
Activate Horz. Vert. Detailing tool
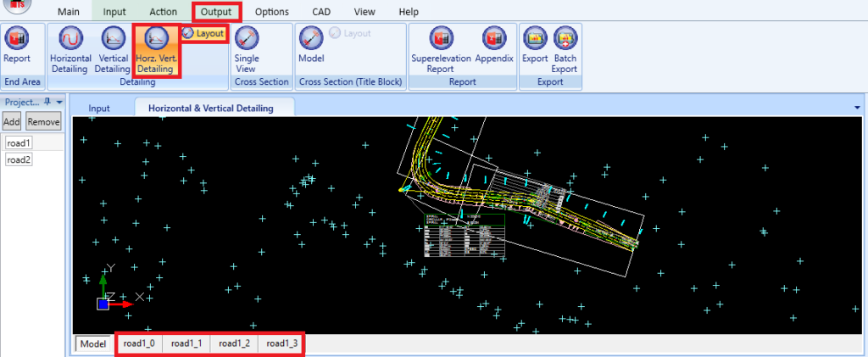click(x=156, y=50)
